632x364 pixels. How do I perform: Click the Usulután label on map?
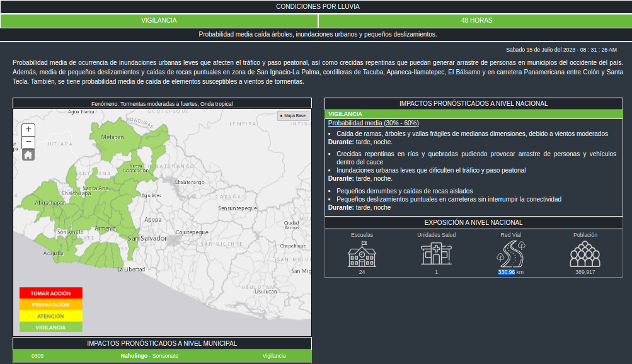point(266,292)
